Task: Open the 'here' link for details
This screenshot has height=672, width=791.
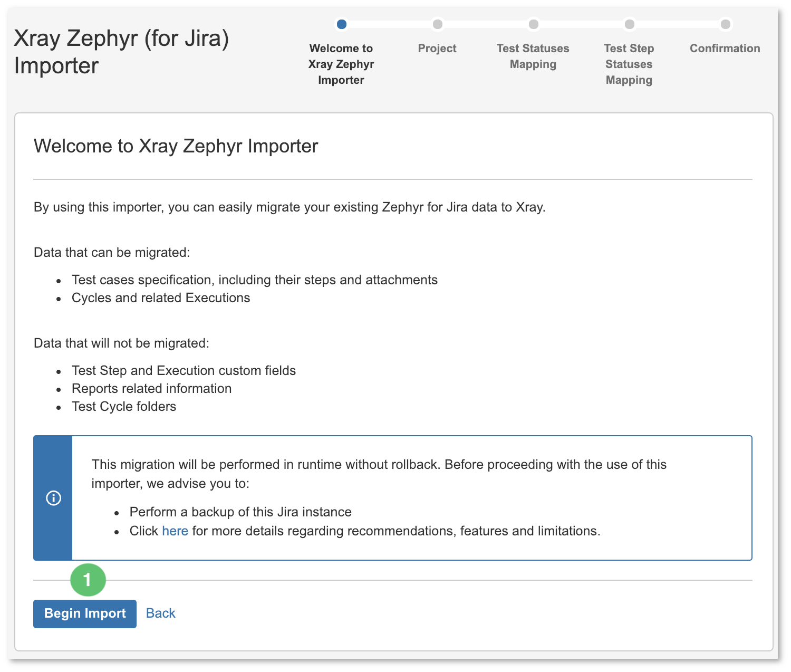Action: [x=175, y=531]
